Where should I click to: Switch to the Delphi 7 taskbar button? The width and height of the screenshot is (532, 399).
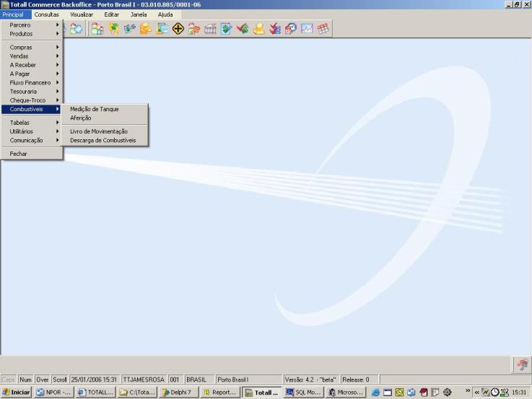179,393
